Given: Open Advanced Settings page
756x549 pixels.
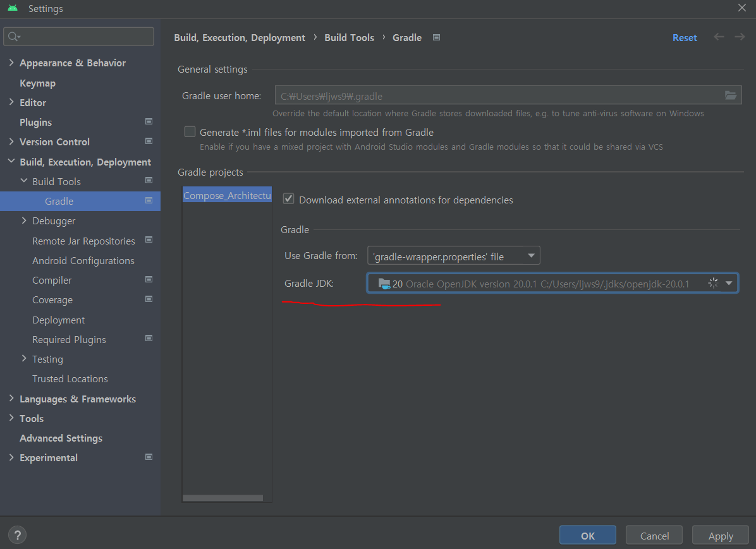Looking at the screenshot, I should pyautogui.click(x=61, y=438).
